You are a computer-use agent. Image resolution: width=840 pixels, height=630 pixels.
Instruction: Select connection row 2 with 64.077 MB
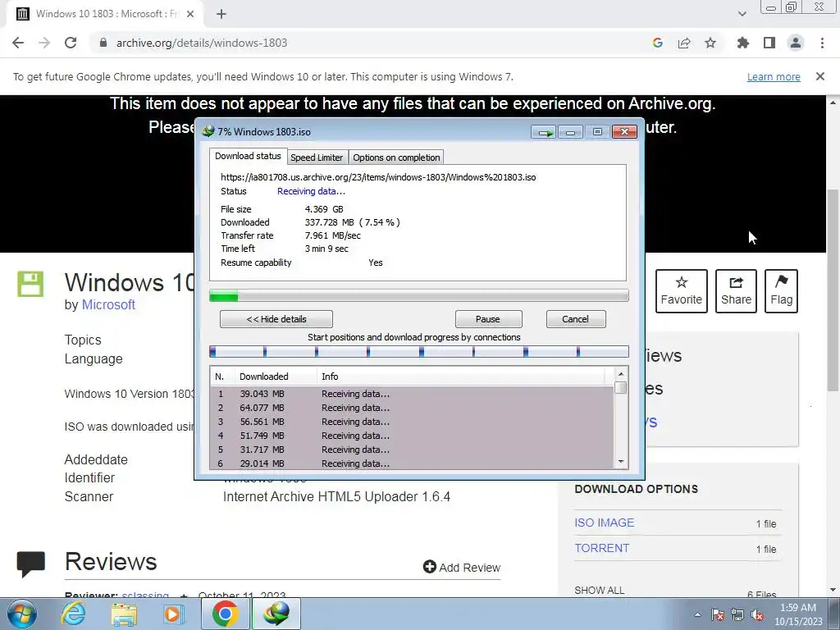point(412,408)
